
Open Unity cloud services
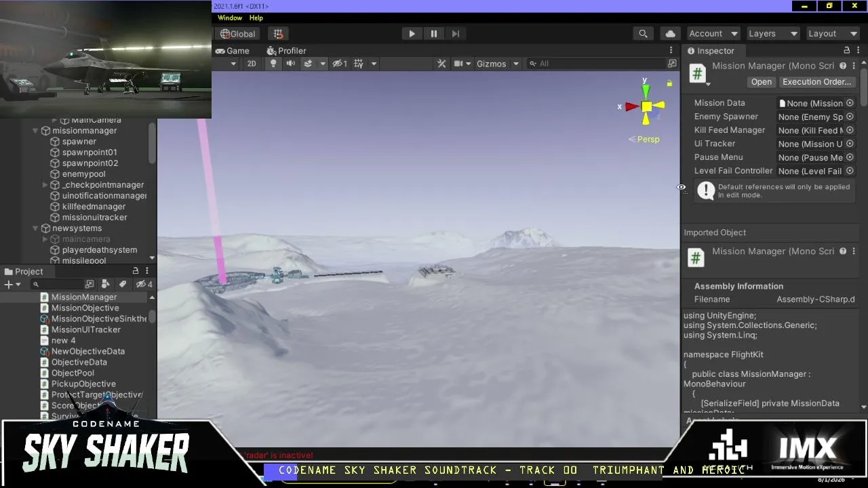(x=671, y=34)
